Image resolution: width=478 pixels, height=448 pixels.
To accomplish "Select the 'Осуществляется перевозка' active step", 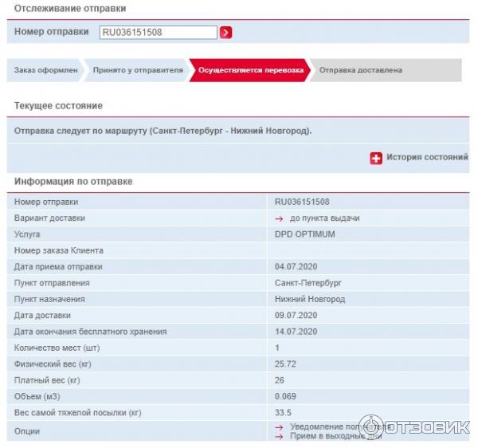I will coord(251,70).
